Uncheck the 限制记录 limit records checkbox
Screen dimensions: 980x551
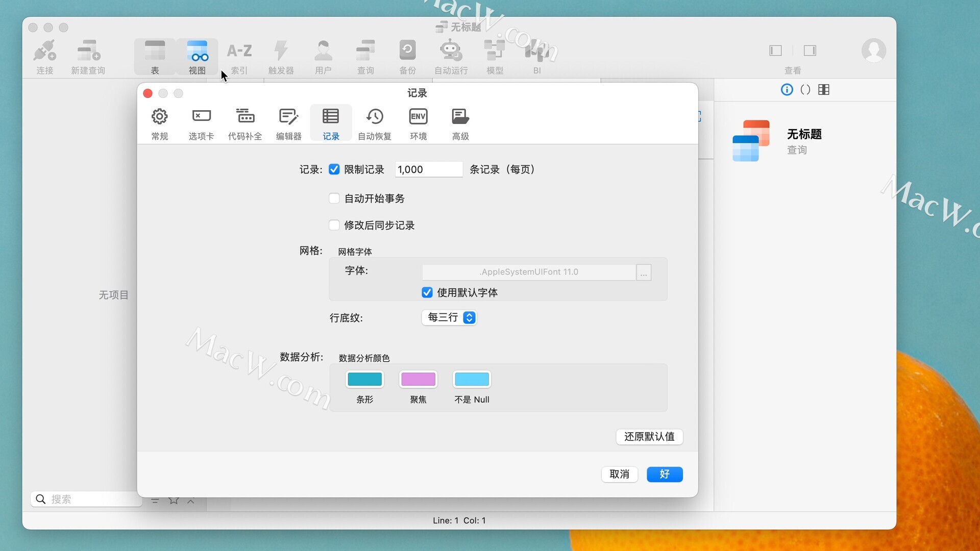[x=334, y=169]
